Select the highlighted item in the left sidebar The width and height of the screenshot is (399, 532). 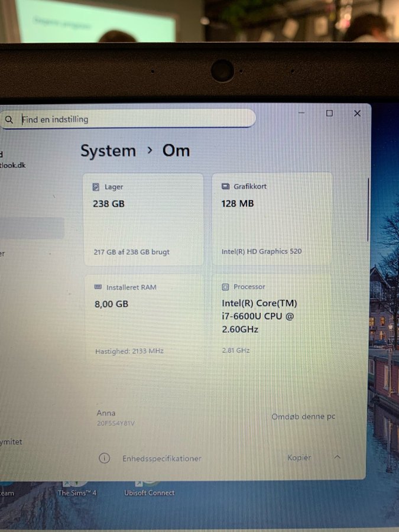[x=33, y=228]
